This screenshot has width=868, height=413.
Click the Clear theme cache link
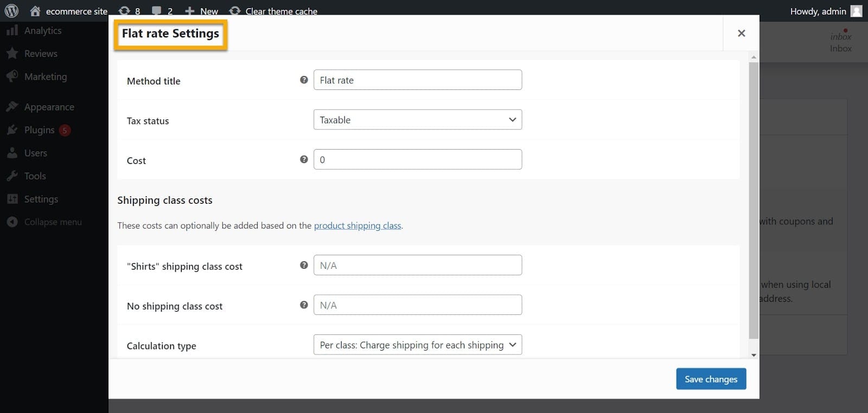coord(281,11)
